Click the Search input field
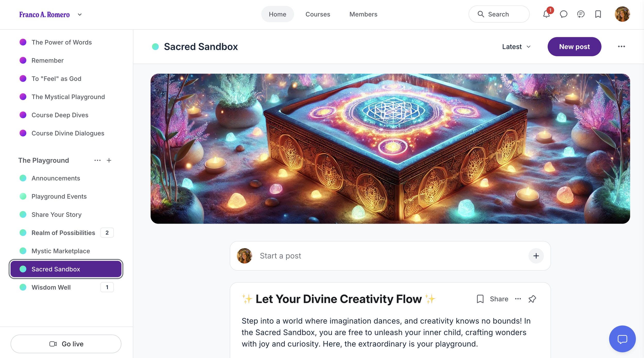 pos(499,14)
